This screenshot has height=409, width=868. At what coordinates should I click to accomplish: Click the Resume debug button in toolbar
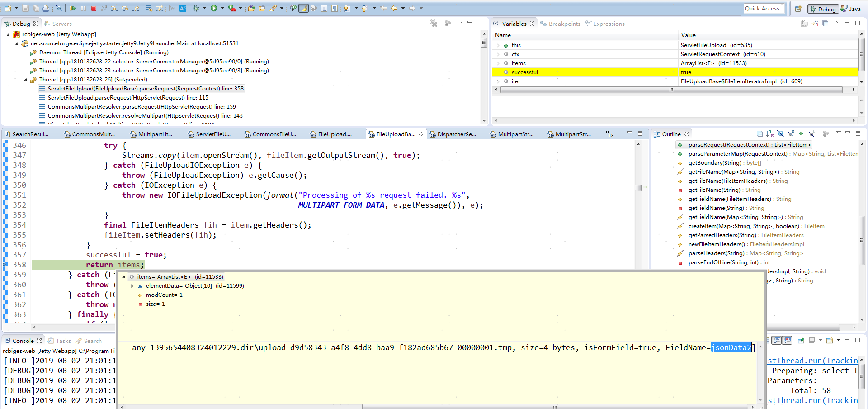[x=73, y=8]
